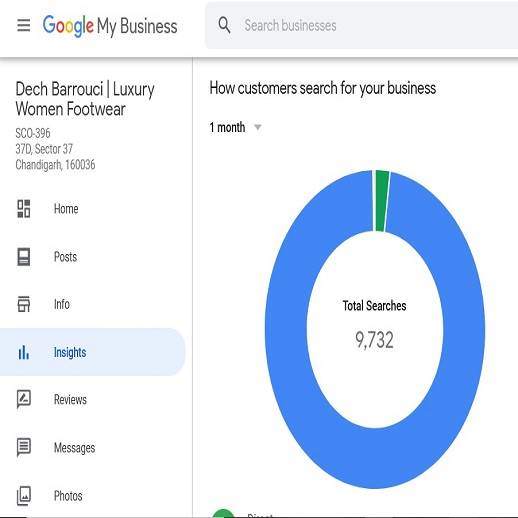
Task: Click the Info storefront icon
Action: coord(24,304)
